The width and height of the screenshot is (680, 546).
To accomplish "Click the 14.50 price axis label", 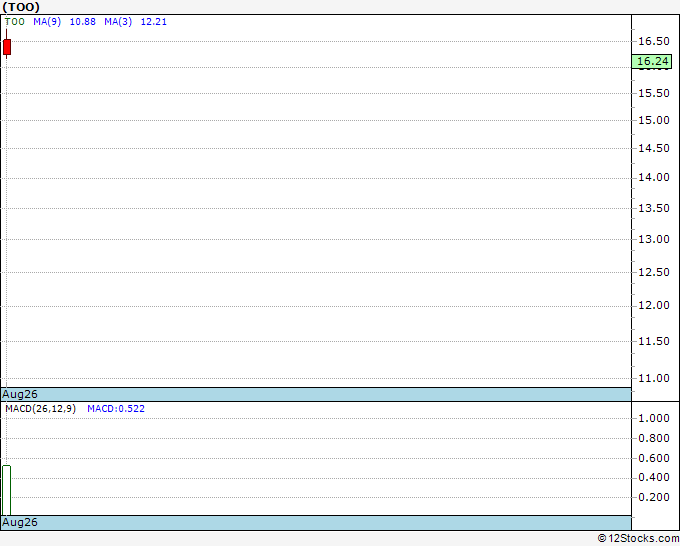I will (654, 148).
